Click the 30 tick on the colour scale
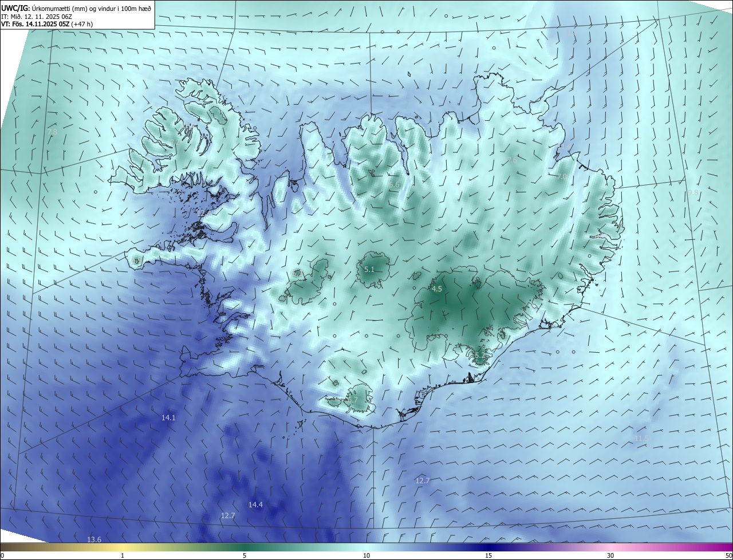This screenshot has width=733, height=560. click(610, 555)
